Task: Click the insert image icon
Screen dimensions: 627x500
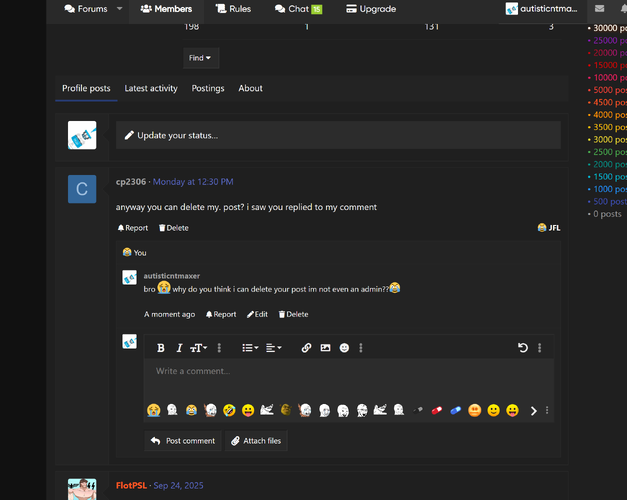Action: click(325, 348)
